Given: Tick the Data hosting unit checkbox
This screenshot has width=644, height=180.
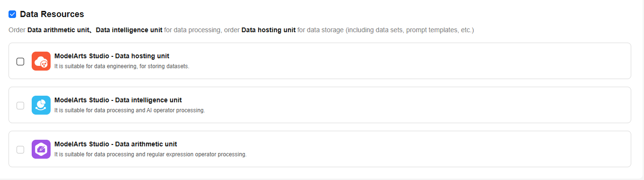Looking at the screenshot, I should click(20, 62).
